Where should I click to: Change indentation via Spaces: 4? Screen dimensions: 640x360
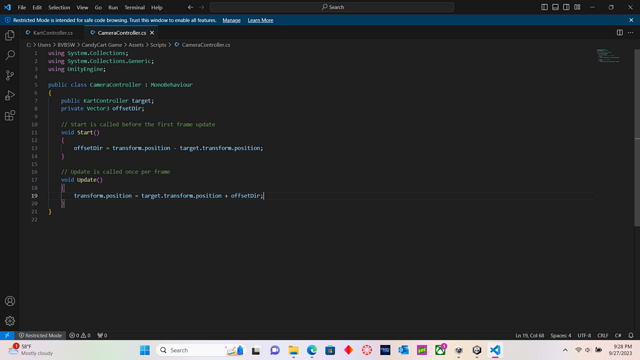[x=561, y=335]
